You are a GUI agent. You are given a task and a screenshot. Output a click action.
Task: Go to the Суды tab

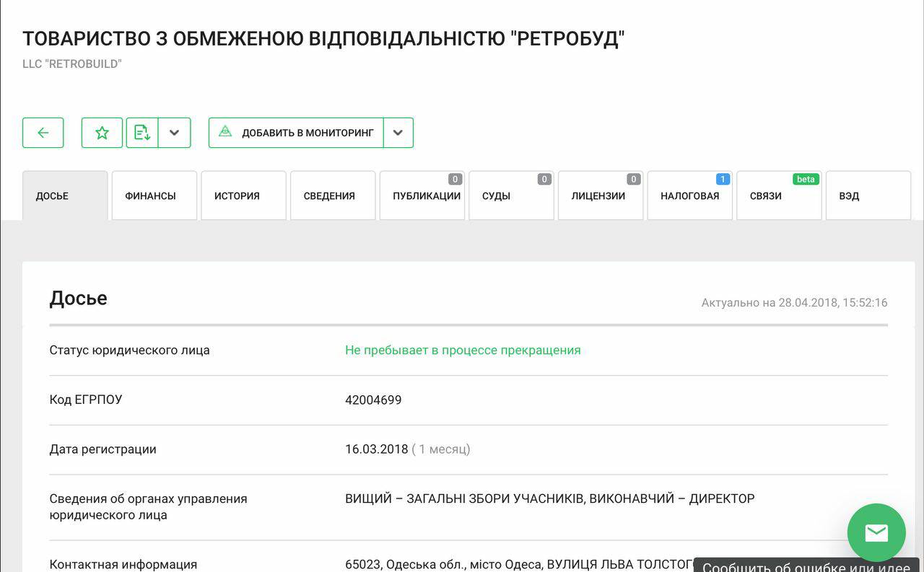pos(511,195)
